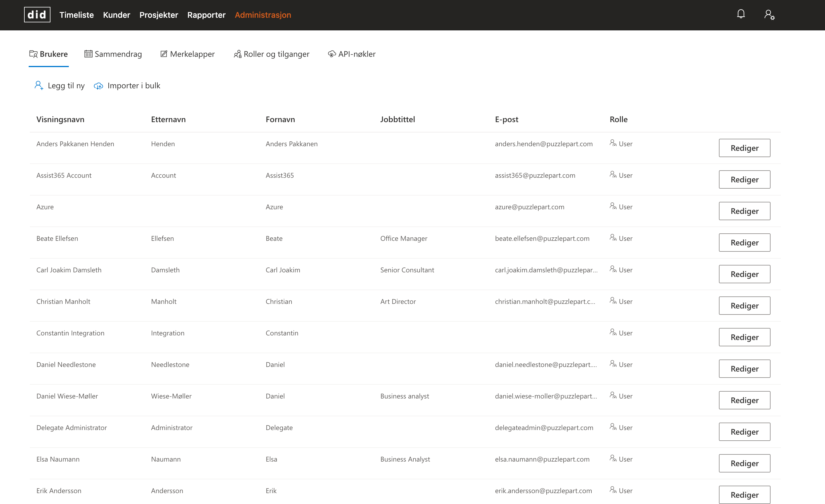Click the pencil icon on Merkelapper tab
The width and height of the screenshot is (825, 504).
(164, 54)
